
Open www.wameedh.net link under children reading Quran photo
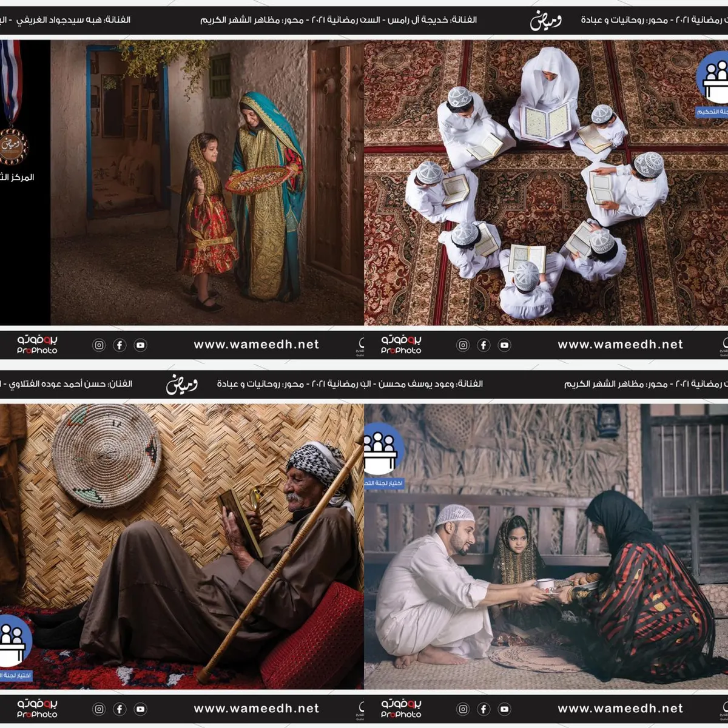pyautogui.click(x=621, y=345)
